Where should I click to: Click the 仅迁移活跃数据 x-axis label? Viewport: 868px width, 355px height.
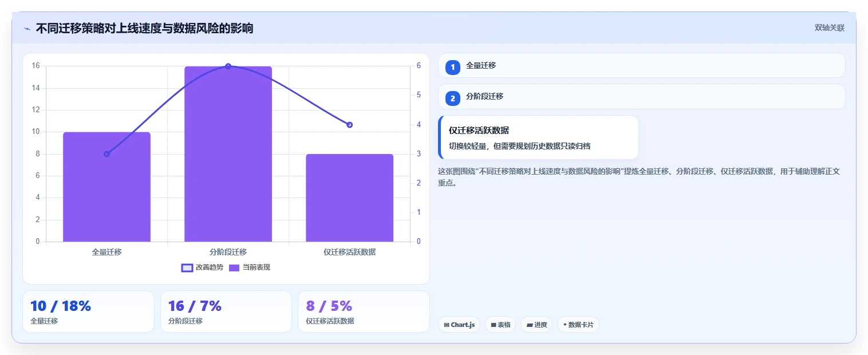coord(349,252)
